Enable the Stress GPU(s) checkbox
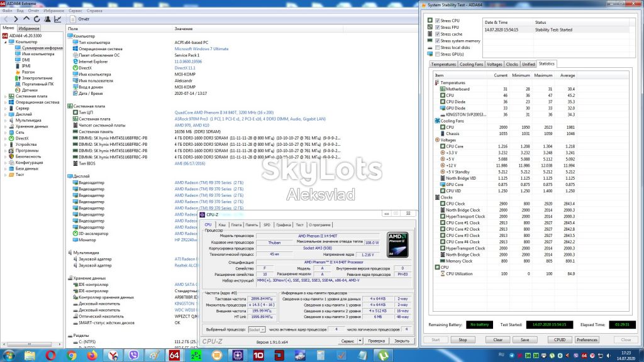The image size is (644, 362). [438, 54]
